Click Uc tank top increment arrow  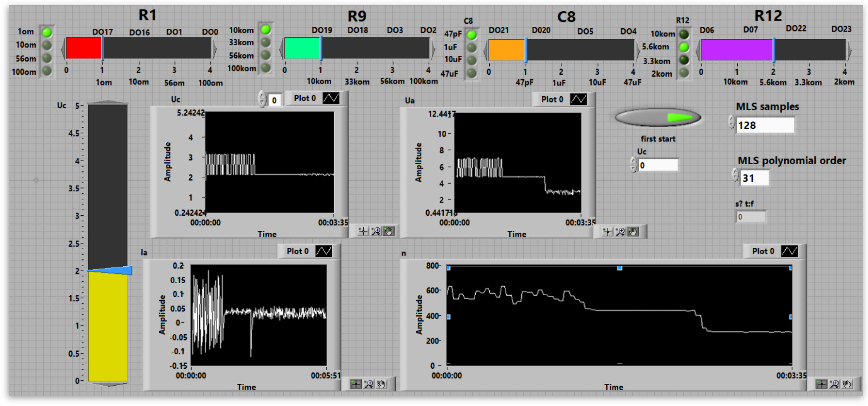pyautogui.click(x=108, y=101)
